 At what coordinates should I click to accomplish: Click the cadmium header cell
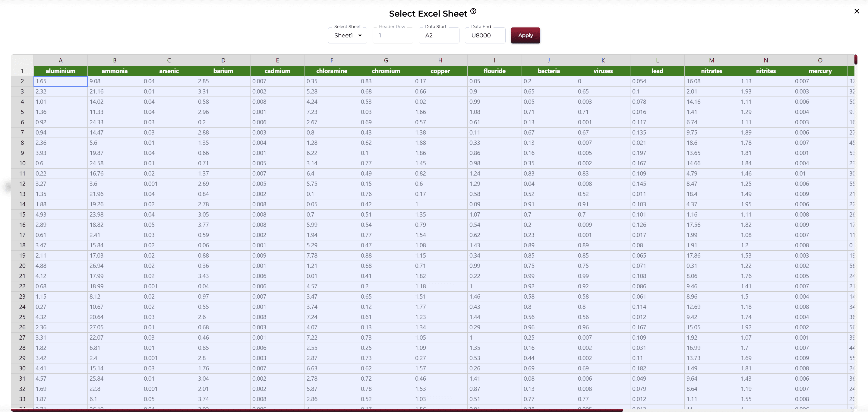(x=278, y=71)
